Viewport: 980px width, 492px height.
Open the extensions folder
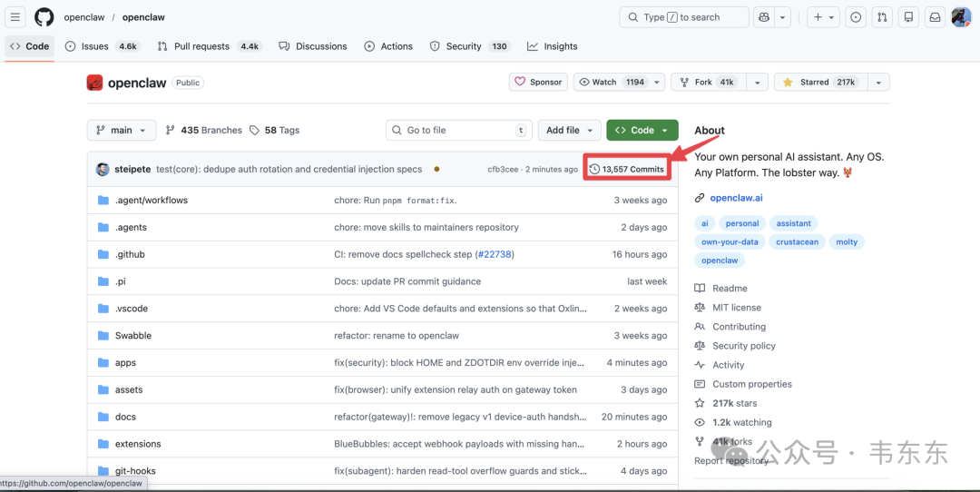[x=138, y=444]
